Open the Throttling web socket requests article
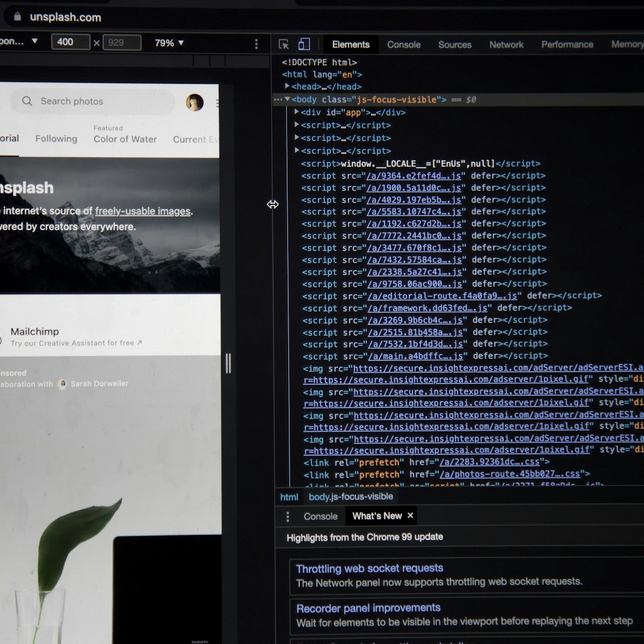This screenshot has height=644, width=644. click(x=369, y=568)
